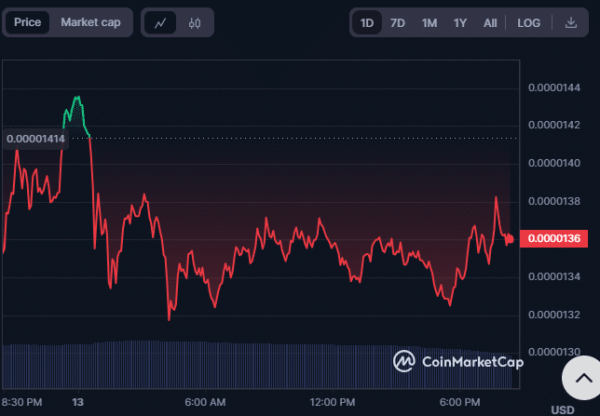Screen dimensions: 600x416
Task: Click the 8:30 PM time axis label
Action: click(x=22, y=402)
